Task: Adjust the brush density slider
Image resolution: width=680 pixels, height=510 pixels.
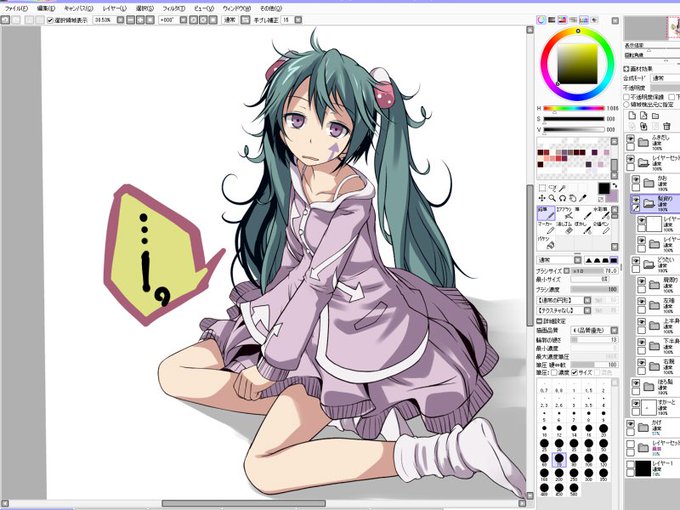Action: pyautogui.click(x=594, y=289)
